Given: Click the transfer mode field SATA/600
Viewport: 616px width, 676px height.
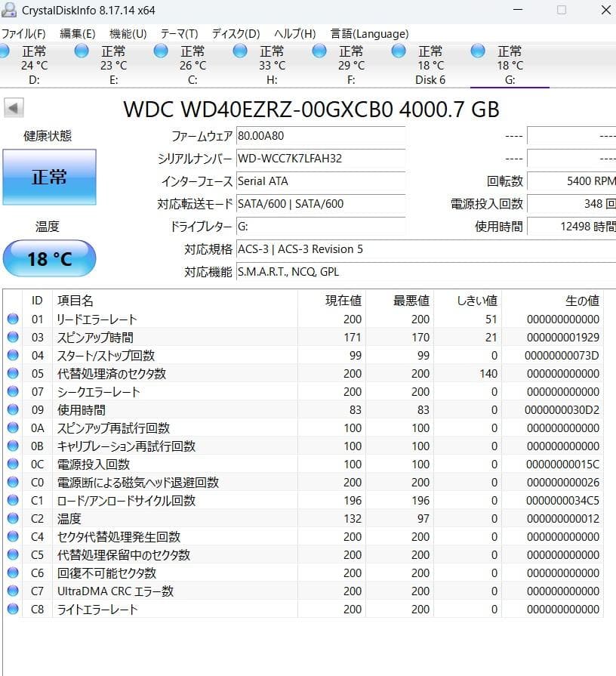Looking at the screenshot, I should pyautogui.click(x=321, y=203).
